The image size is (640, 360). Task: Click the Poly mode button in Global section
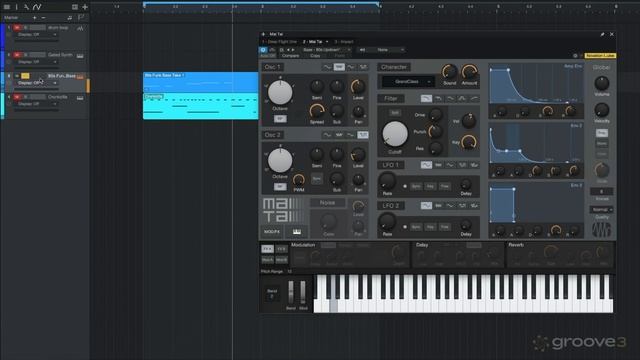click(x=602, y=133)
